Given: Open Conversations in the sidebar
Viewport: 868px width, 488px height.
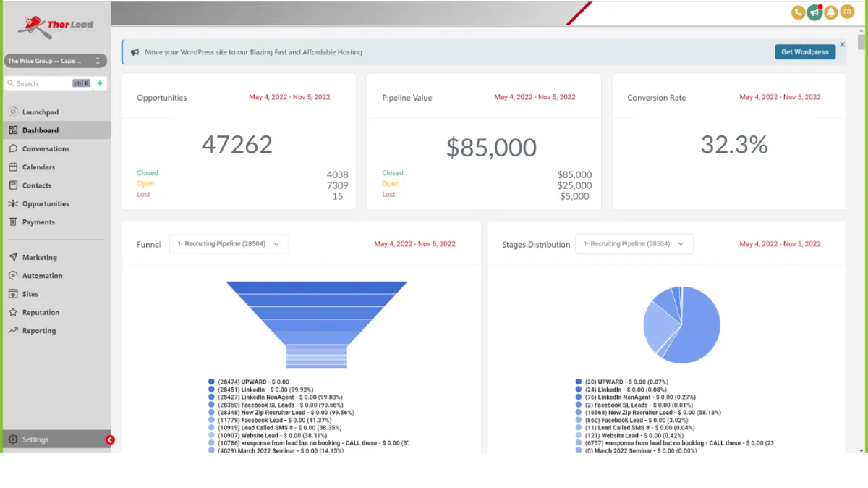Looking at the screenshot, I should [x=46, y=148].
